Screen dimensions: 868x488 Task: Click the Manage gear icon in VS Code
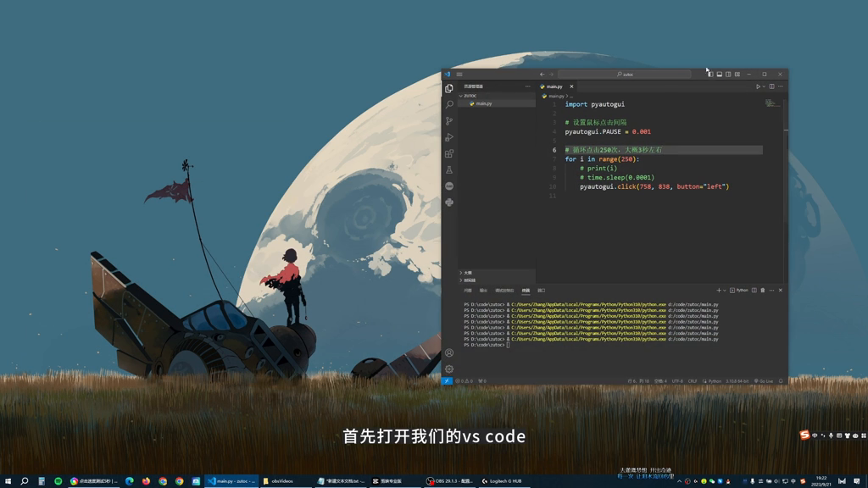[x=449, y=369]
